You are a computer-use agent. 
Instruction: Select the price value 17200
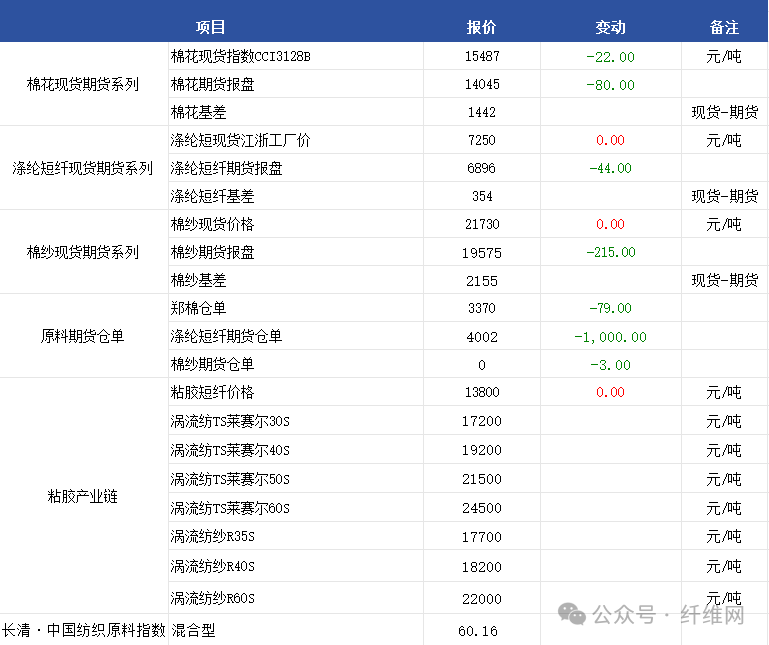click(482, 421)
